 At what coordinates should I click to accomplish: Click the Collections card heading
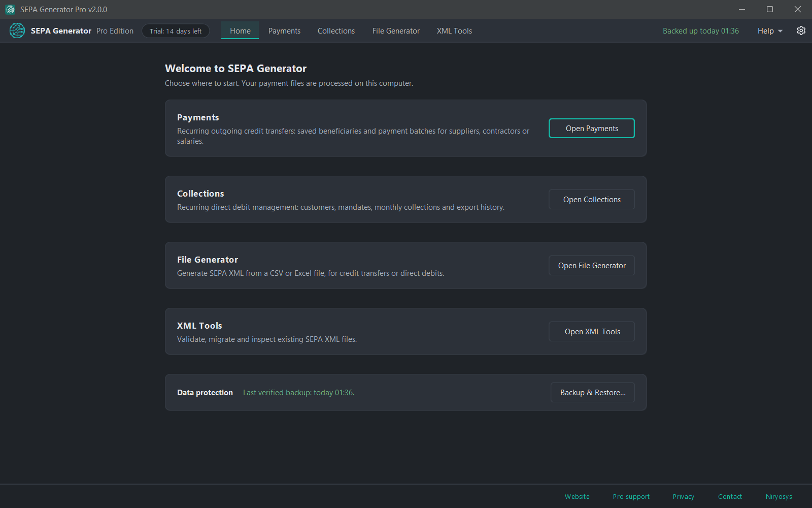(x=200, y=194)
